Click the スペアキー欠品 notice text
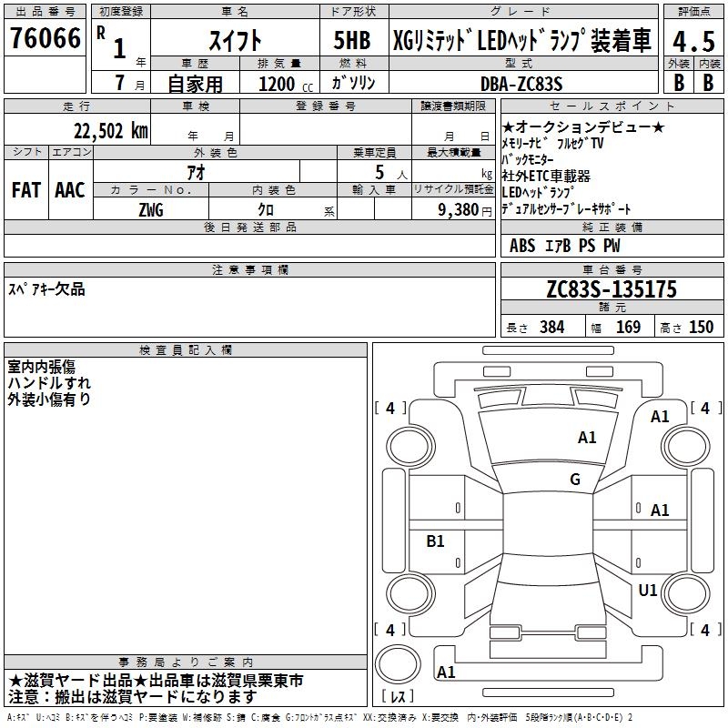This screenshot has height=728, width=728. click(x=46, y=289)
